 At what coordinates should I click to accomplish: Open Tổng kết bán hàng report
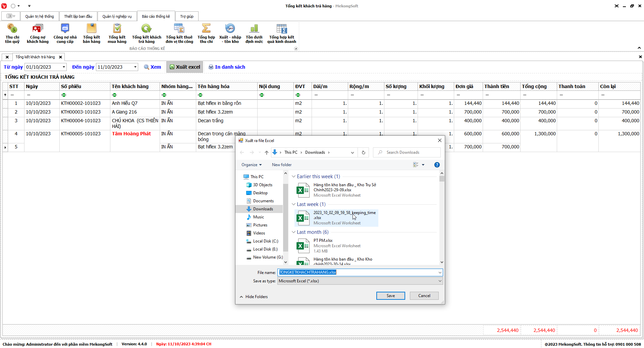point(92,33)
